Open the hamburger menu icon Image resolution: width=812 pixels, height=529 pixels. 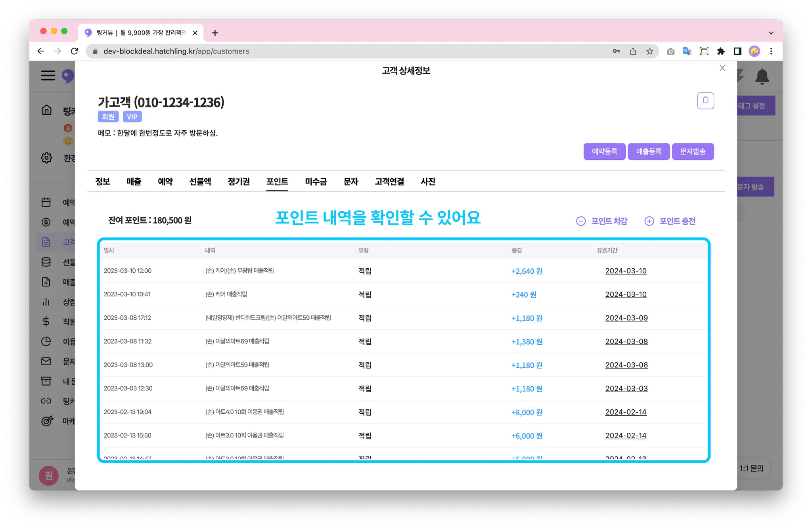click(48, 75)
